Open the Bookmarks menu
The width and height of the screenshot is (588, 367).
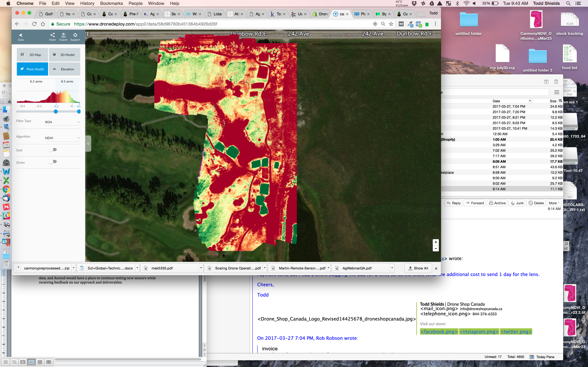111,3
